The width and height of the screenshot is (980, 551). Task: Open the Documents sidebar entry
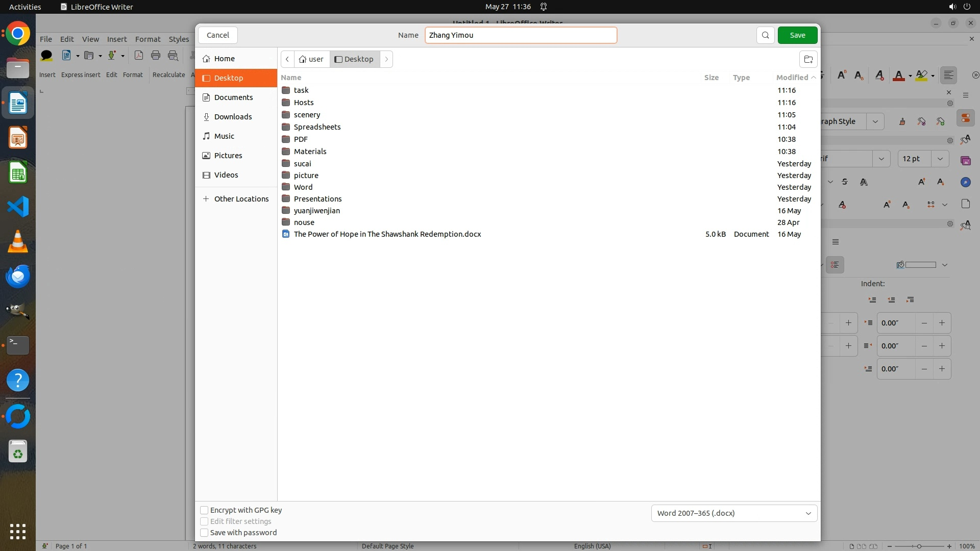pyautogui.click(x=233, y=97)
